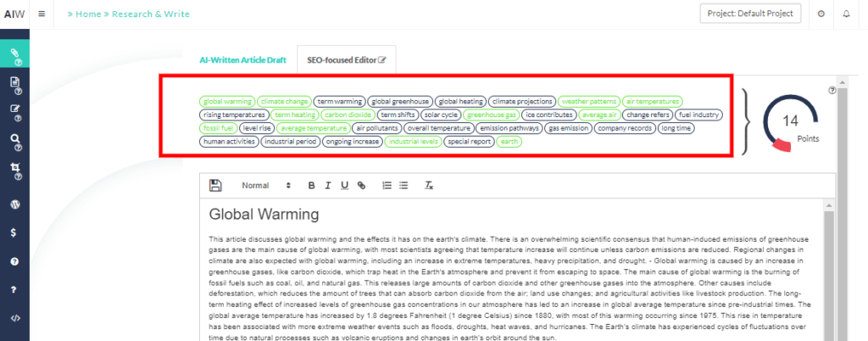The image size is (868, 341).
Task: Open the document icon in sidebar
Action: [15, 82]
